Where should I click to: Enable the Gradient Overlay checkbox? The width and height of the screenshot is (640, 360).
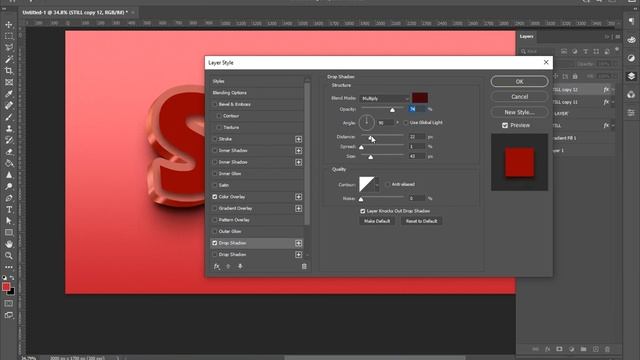pyautogui.click(x=215, y=208)
